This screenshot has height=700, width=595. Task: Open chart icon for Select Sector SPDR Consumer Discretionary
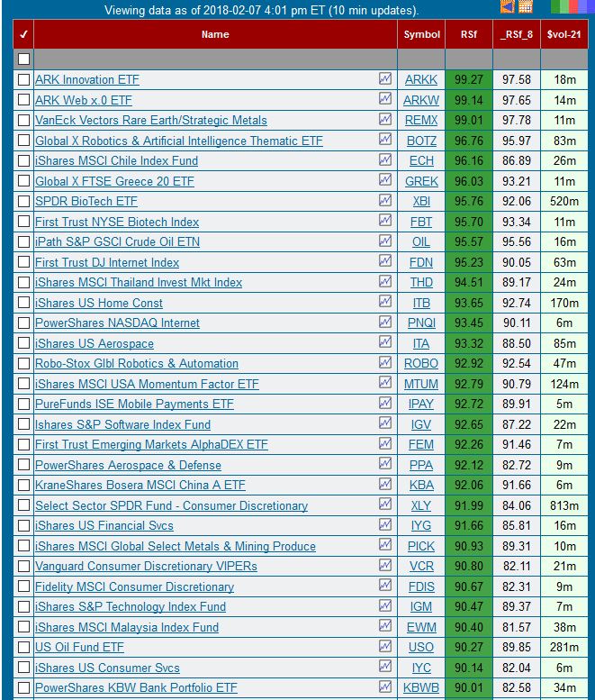pos(385,504)
